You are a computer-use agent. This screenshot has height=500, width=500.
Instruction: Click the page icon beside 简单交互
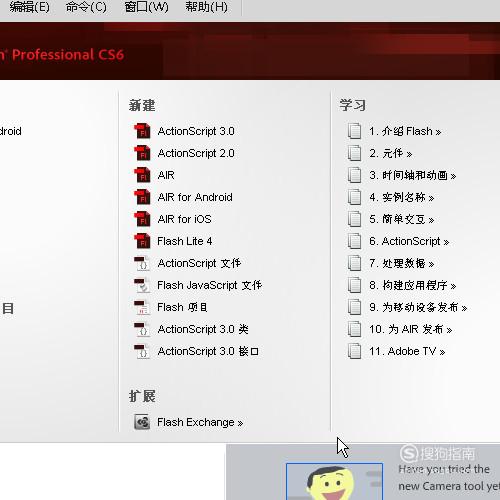(354, 219)
